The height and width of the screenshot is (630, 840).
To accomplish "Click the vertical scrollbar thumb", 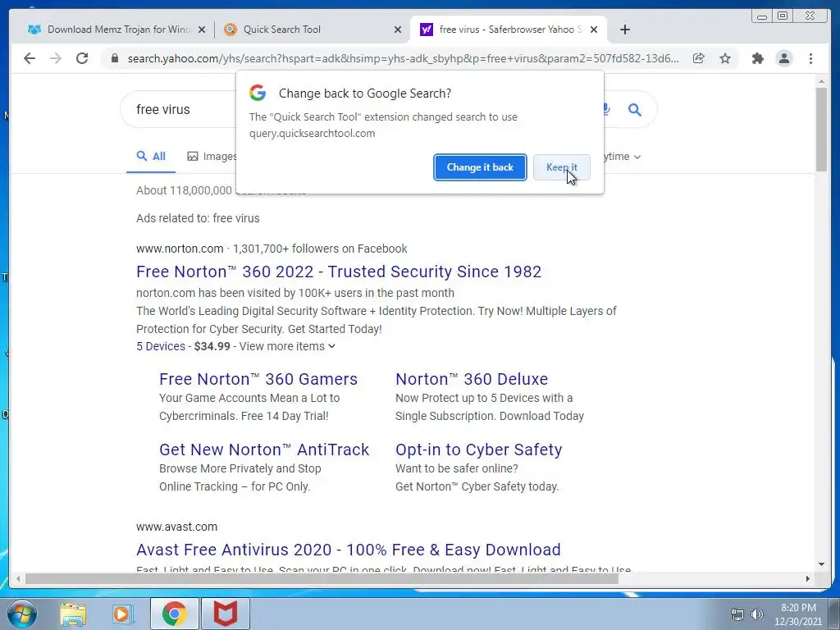I will point(821,129).
